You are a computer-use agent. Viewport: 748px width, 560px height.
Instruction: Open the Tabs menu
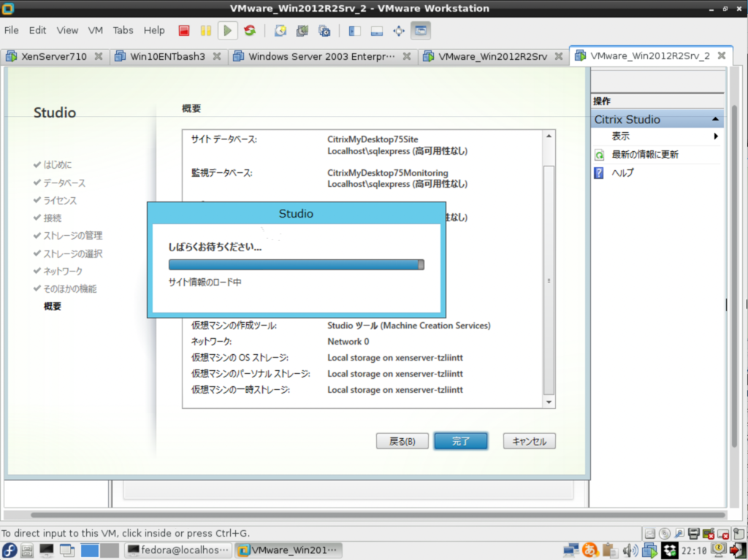123,30
